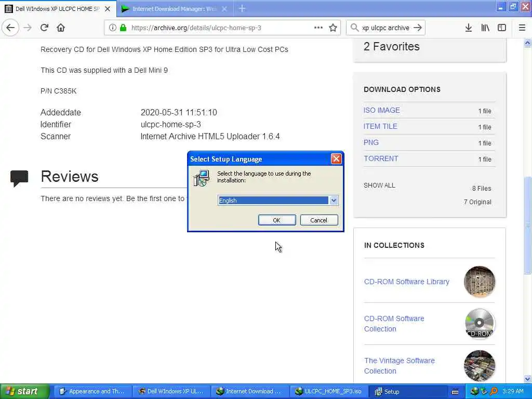Click the setup installer icon in dialog
The height and width of the screenshot is (399, 532).
click(202, 178)
